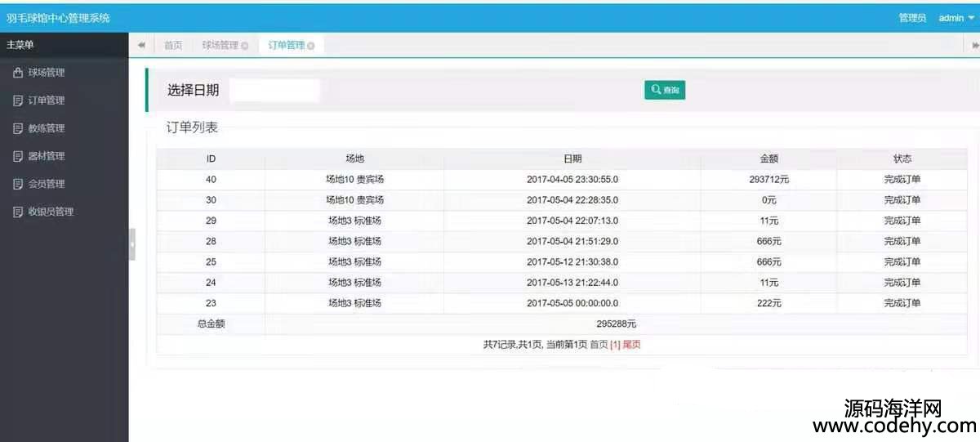Click the amount 293712元
The image size is (980, 442).
coord(768,179)
